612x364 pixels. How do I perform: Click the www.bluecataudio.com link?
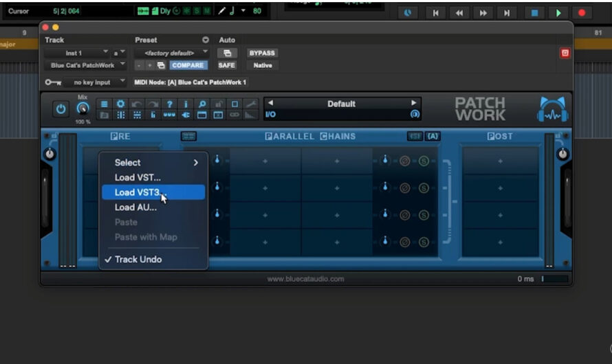coord(305,279)
